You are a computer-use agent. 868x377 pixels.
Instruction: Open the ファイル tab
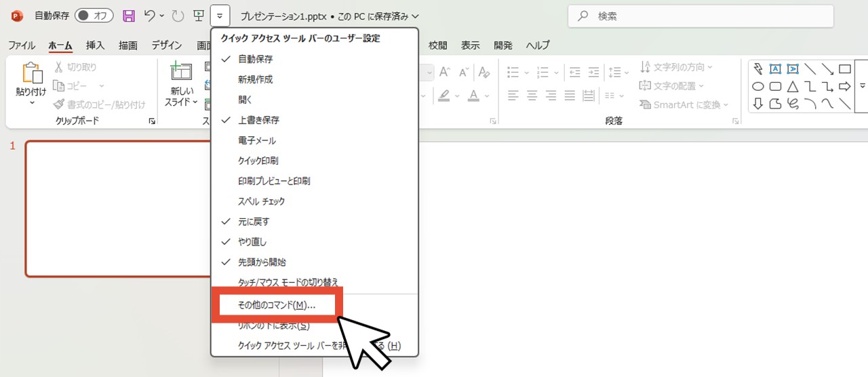22,45
